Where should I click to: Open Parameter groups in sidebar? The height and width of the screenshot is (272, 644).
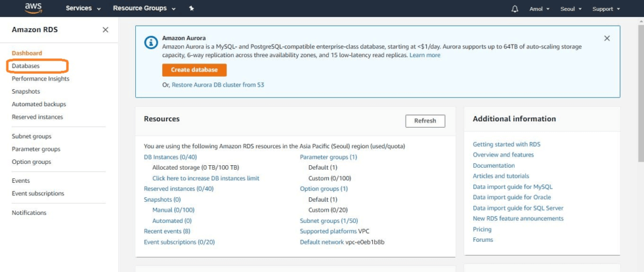(x=36, y=149)
